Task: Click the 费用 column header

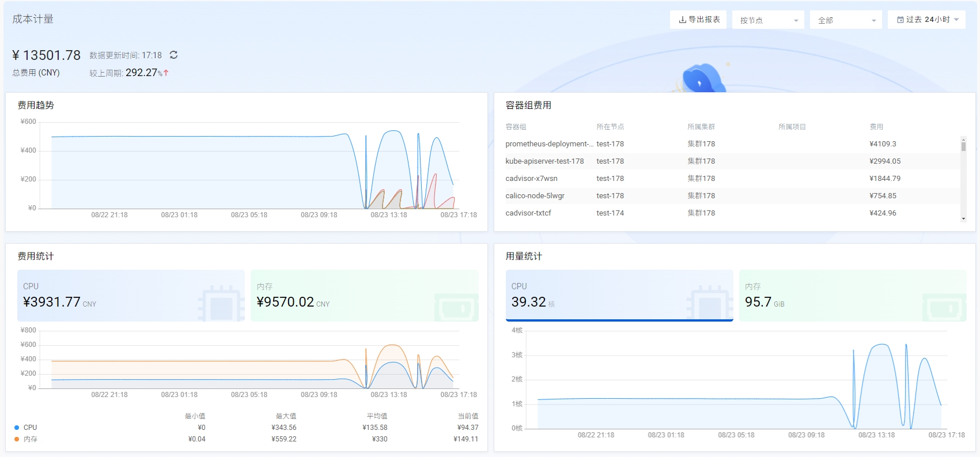Action: [876, 127]
